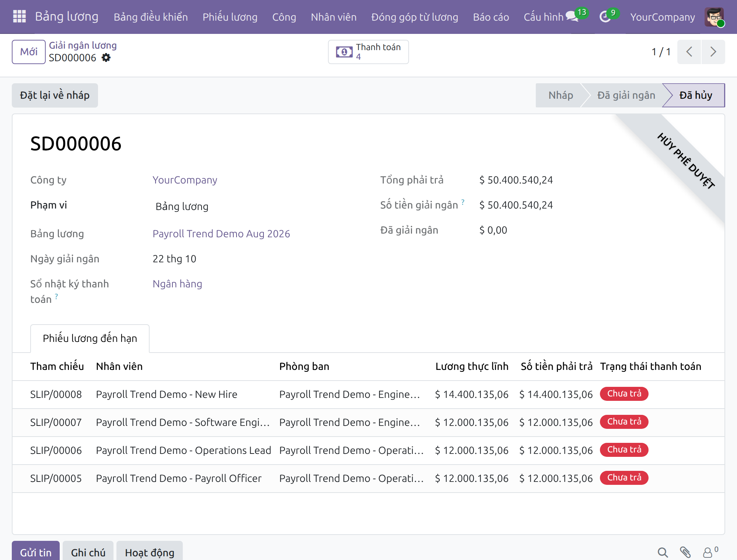The image size is (737, 560).
Task: Go to next record arrow
Action: 713,52
